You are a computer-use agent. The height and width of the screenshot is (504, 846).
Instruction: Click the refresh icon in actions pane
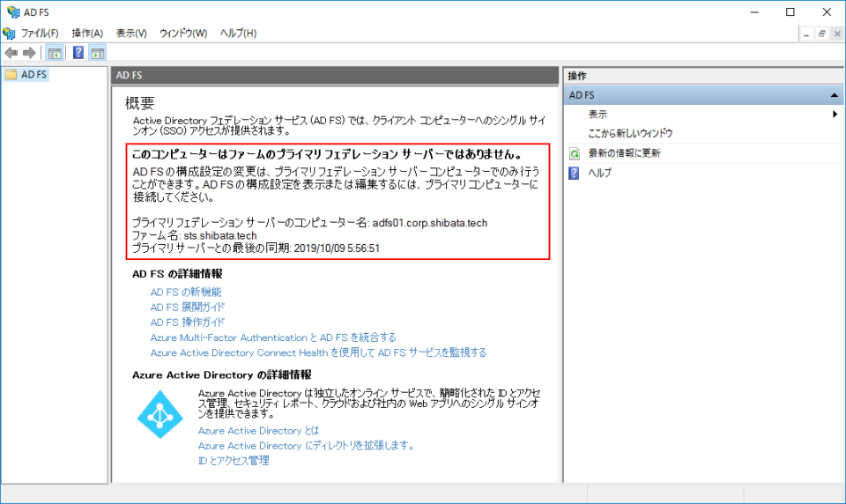click(574, 154)
